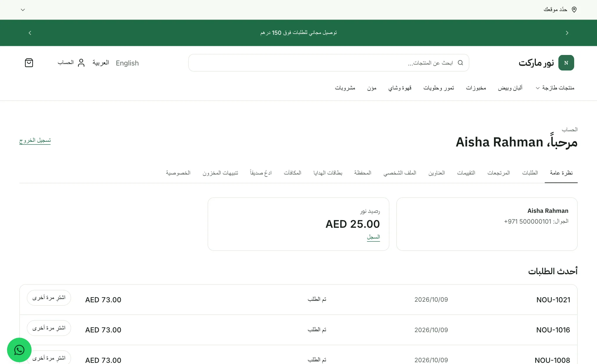597x364 pixels.
Task: Click the search magnifier icon
Action: coord(460,63)
